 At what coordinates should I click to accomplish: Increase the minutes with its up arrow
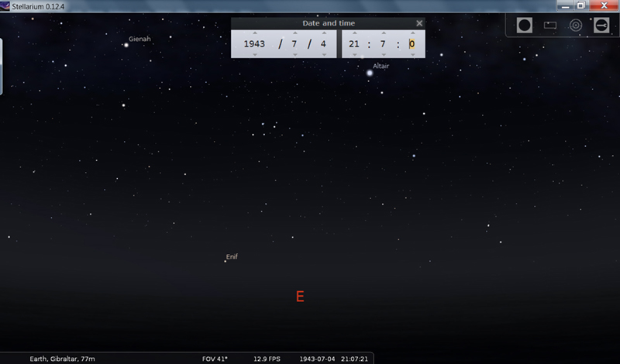coord(384,33)
